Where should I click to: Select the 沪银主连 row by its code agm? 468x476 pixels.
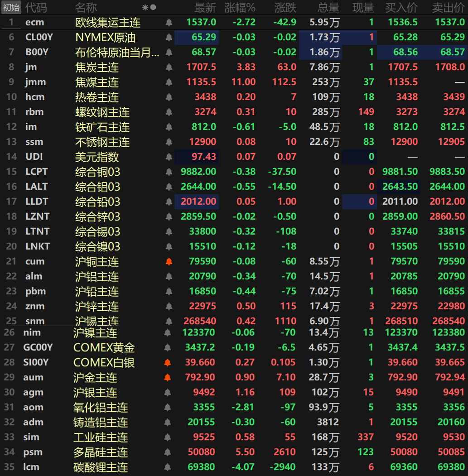pos(34,393)
